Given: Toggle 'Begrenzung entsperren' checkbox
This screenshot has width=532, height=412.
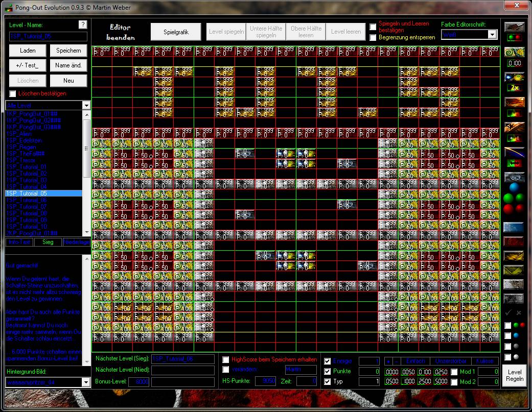Looking at the screenshot, I should pyautogui.click(x=373, y=37).
